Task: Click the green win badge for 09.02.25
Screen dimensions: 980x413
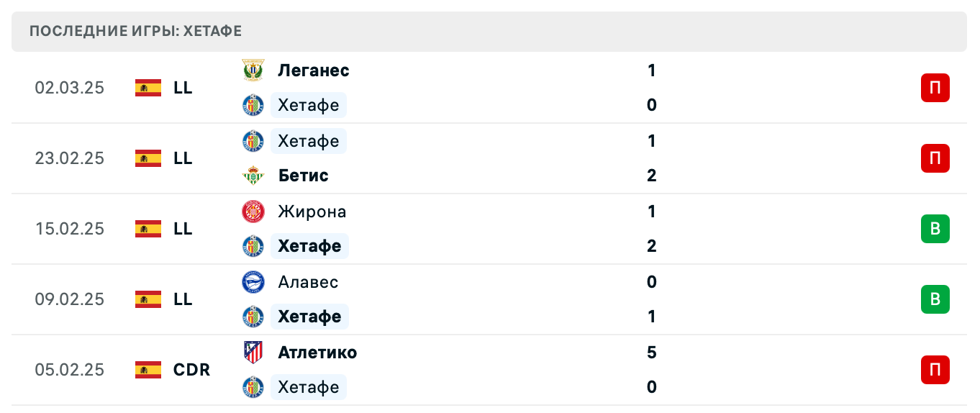Action: 935,299
